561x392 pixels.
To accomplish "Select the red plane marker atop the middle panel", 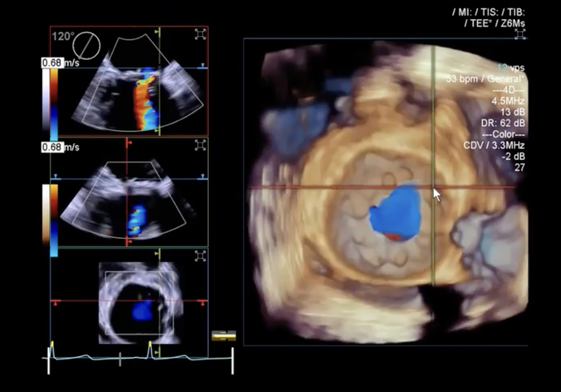I will coord(128,143).
